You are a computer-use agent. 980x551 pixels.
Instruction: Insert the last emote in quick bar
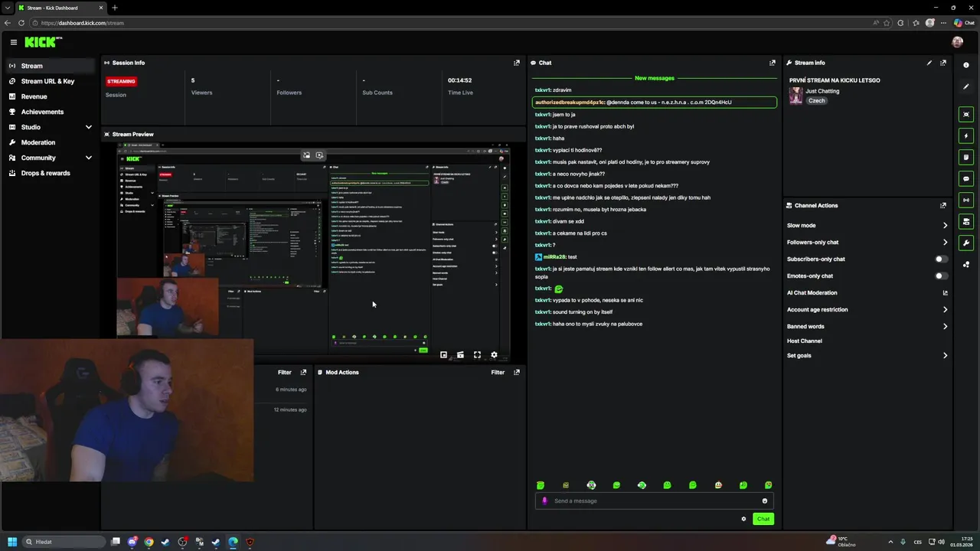pyautogui.click(x=769, y=485)
